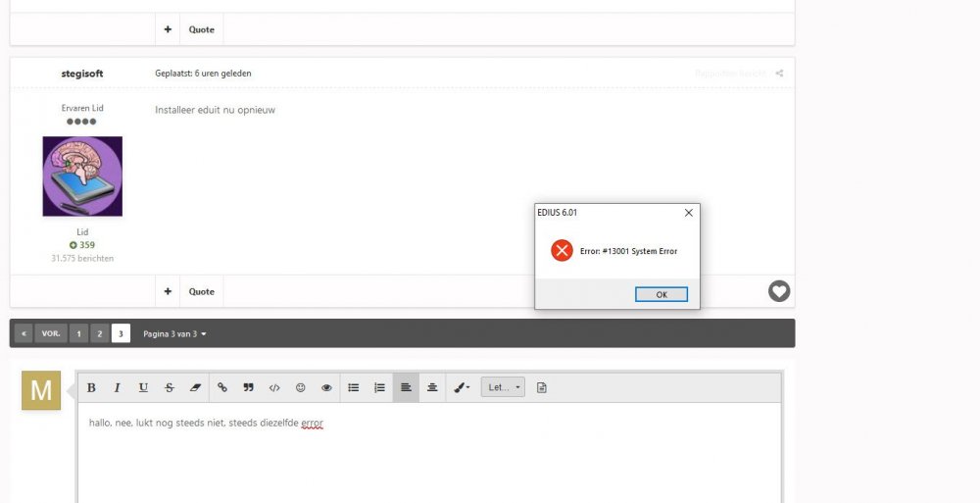Click Quote button in the top post footer

click(201, 29)
